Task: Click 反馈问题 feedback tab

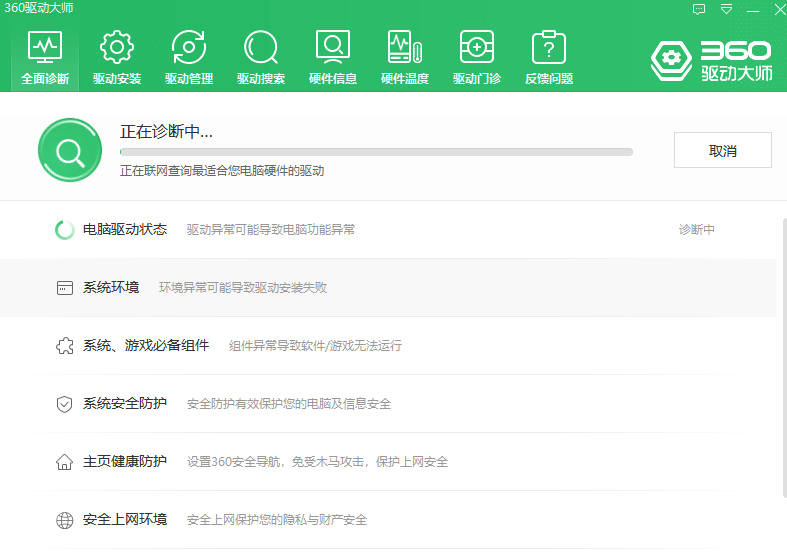Action: 549,58
